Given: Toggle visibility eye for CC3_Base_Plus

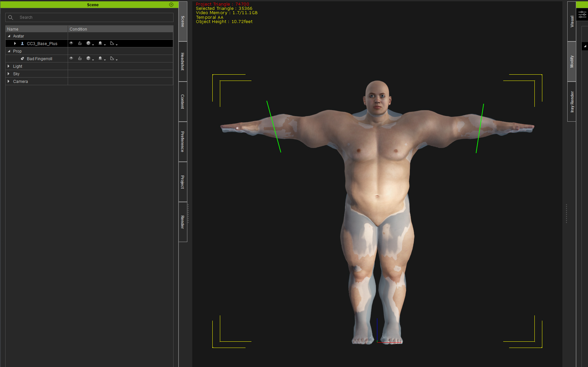Looking at the screenshot, I should (71, 43).
